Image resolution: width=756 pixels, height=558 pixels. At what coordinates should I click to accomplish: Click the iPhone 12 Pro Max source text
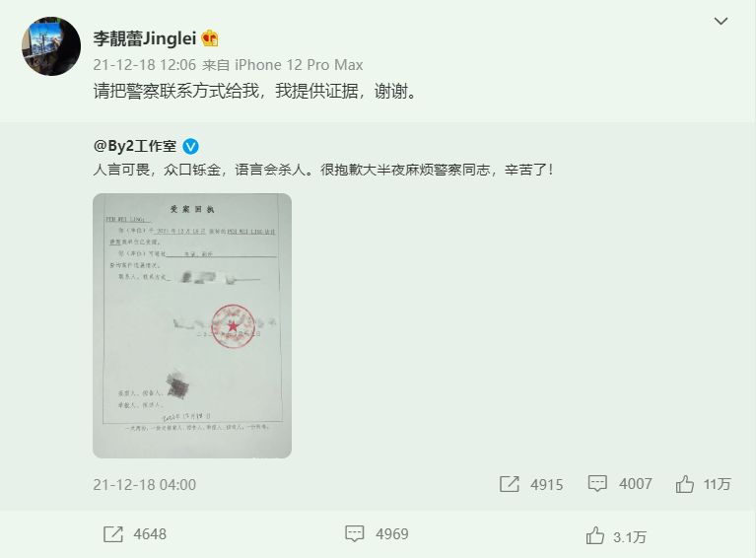tap(299, 65)
